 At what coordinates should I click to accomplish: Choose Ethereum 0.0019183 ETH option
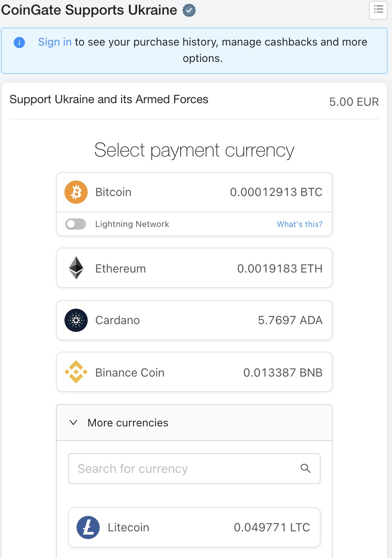[194, 268]
